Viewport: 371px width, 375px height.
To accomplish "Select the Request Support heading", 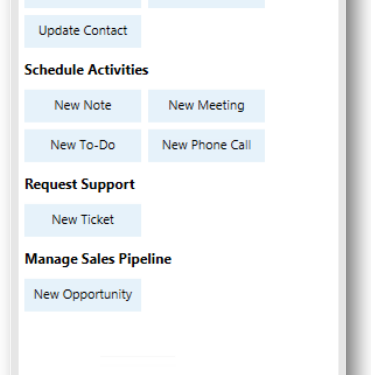I will click(x=80, y=185).
